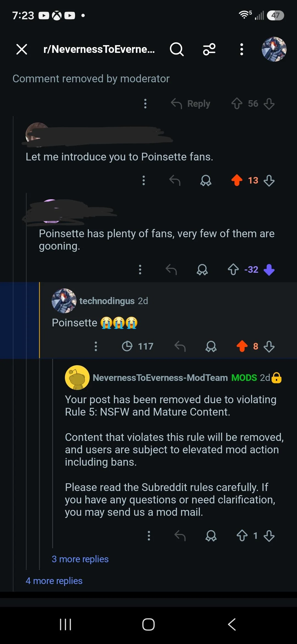297x644 pixels.
Task: Downvote the technodingus comment with 8 points
Action: coord(269,346)
